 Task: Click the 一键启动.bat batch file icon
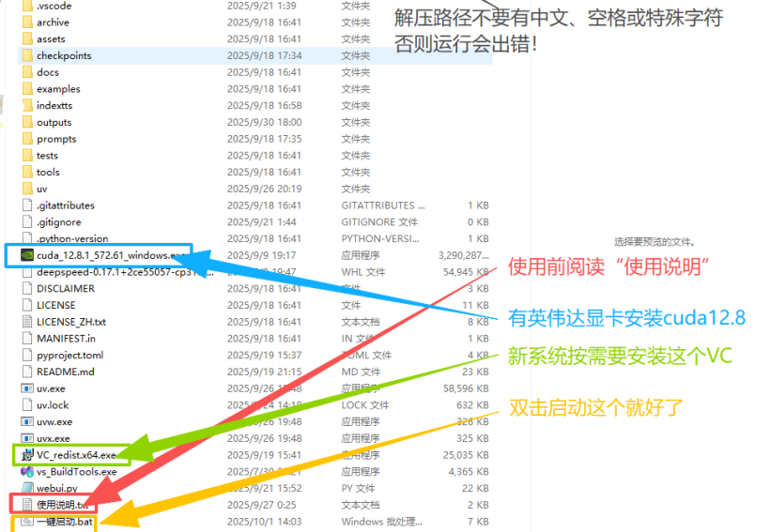pyautogui.click(x=26, y=522)
